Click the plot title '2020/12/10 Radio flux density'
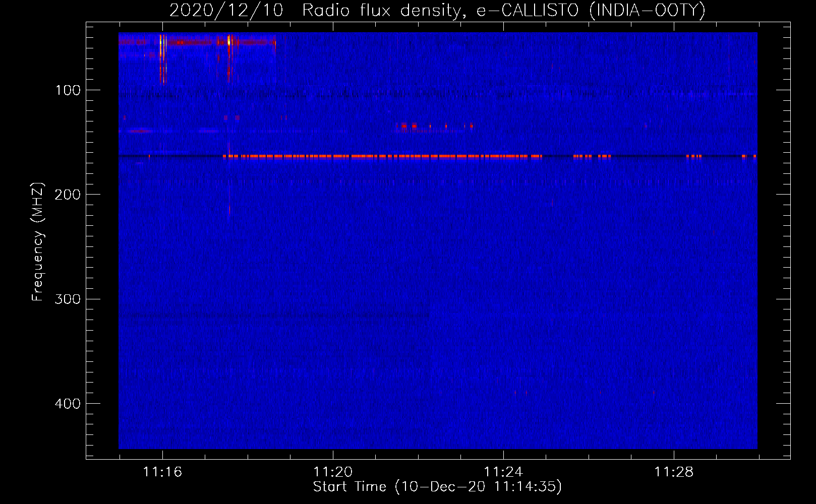 (x=437, y=10)
